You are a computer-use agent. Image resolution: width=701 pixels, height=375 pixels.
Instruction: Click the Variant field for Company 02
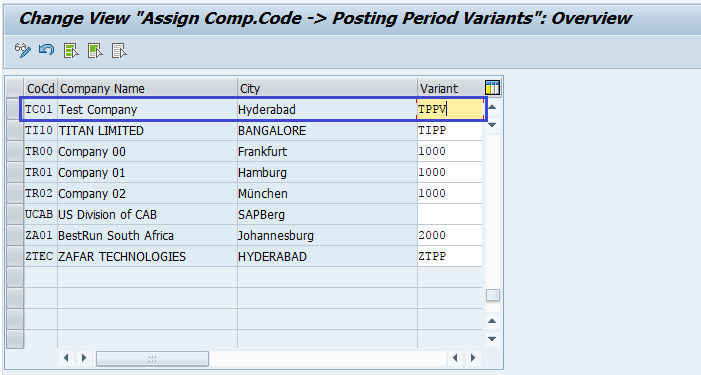pyautogui.click(x=450, y=194)
